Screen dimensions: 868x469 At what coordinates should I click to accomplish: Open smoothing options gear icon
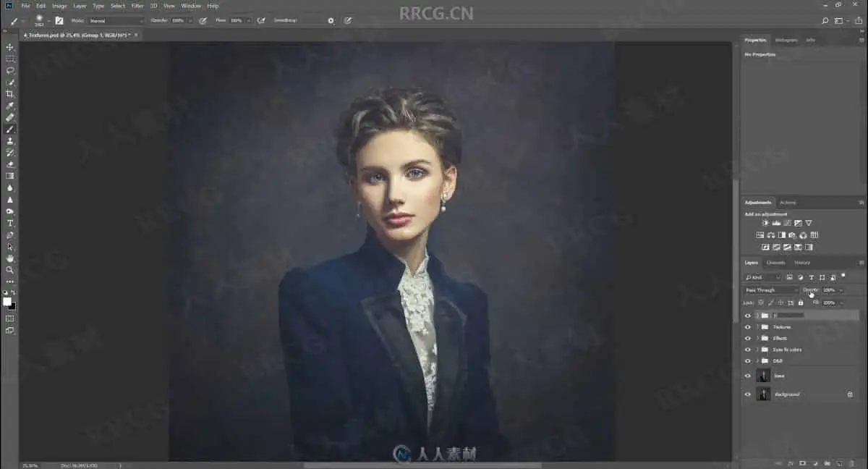[331, 21]
